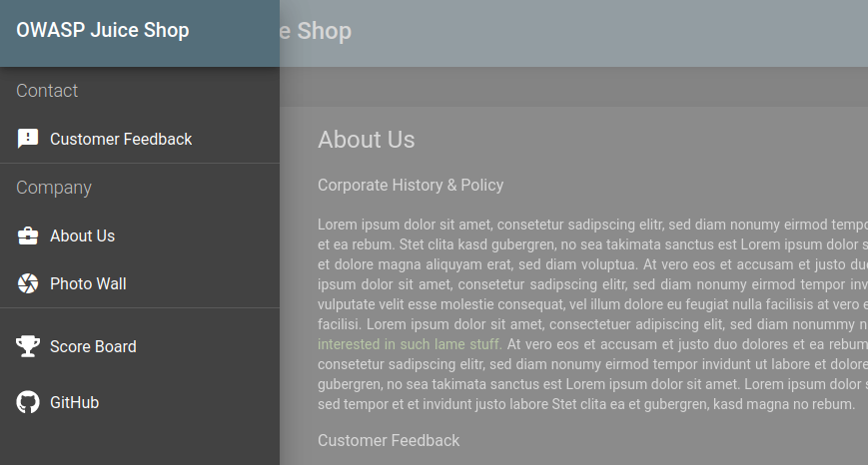Screen dimensions: 868x465
Task: Click the OWASP Juice Shop sidebar title
Action: (x=102, y=30)
